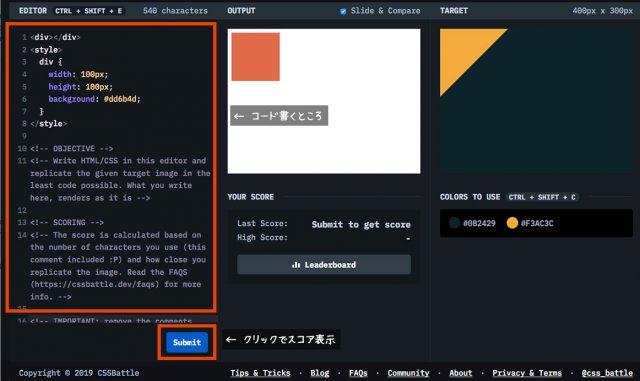Open the Privacy & Terms link
The image size is (640, 381).
527,373
